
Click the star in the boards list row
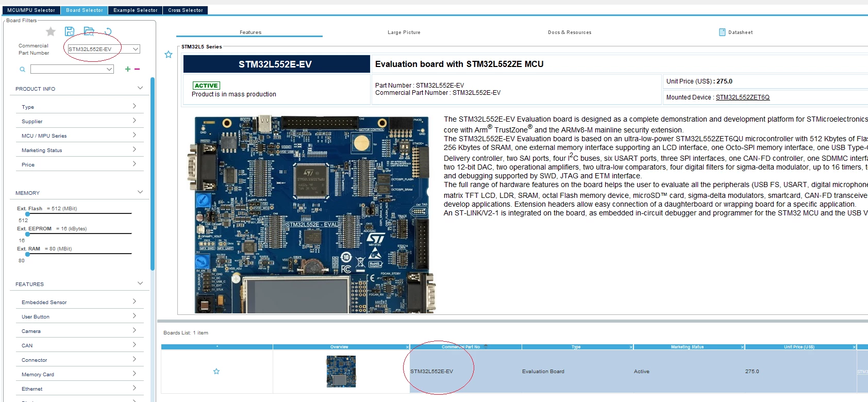click(216, 371)
